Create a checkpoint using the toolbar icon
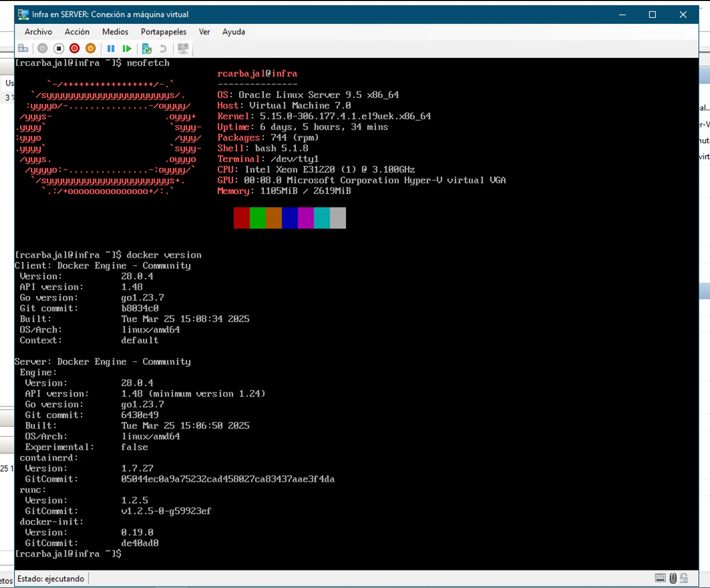This screenshot has width=710, height=588. [146, 49]
